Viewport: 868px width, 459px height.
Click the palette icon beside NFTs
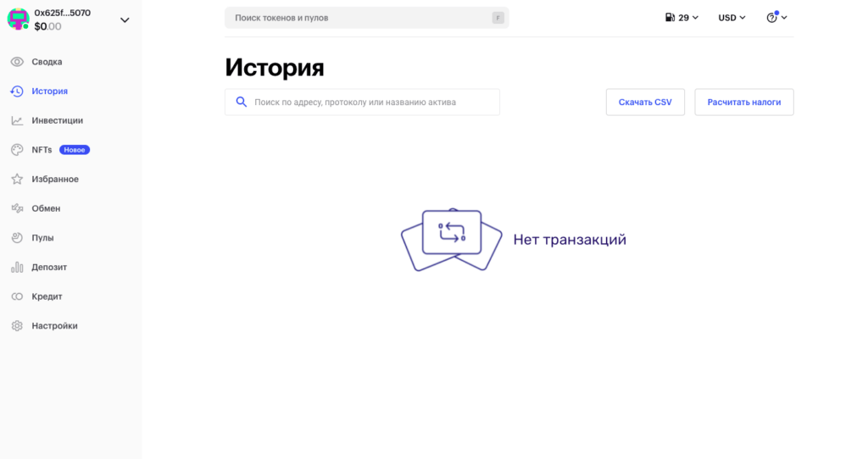17,150
